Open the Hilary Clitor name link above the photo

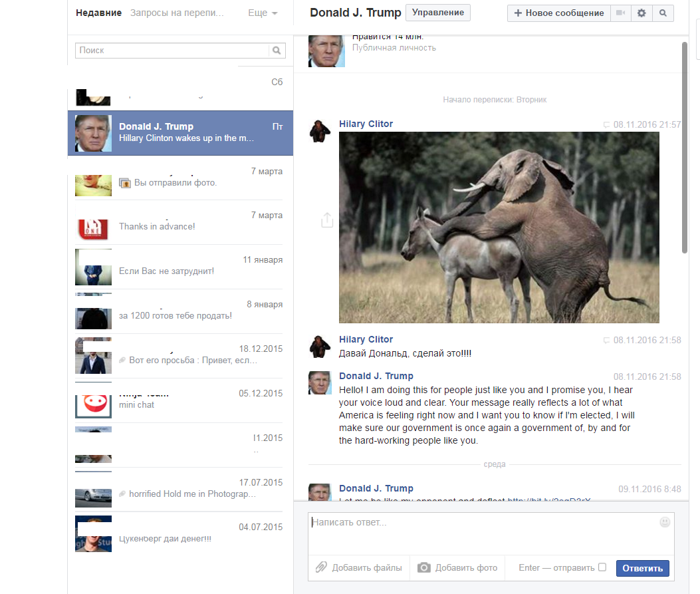(366, 124)
